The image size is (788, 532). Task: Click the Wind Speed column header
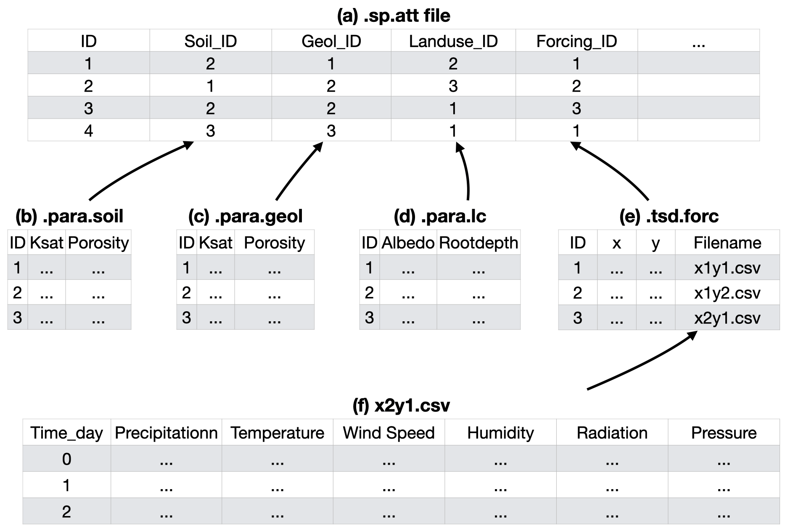(x=389, y=433)
